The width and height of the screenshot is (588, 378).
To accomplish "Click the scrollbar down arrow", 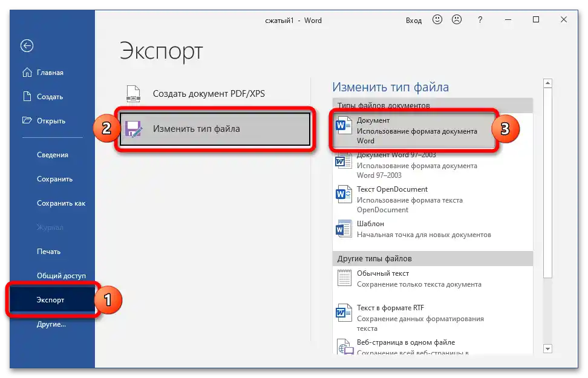I will tap(547, 349).
